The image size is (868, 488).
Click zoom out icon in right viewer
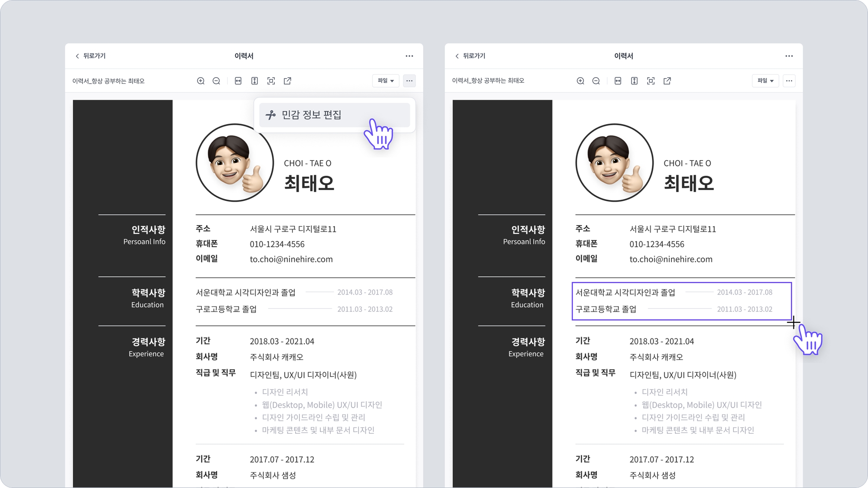click(x=596, y=81)
